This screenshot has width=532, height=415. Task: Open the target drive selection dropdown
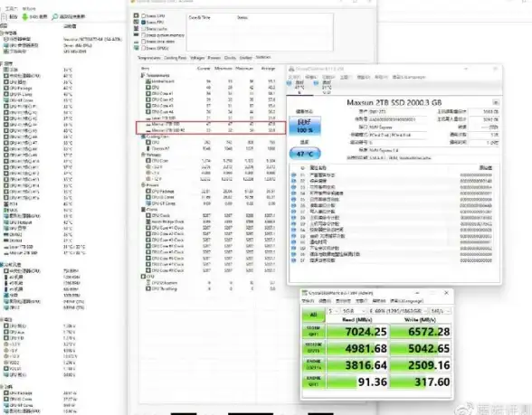click(398, 311)
